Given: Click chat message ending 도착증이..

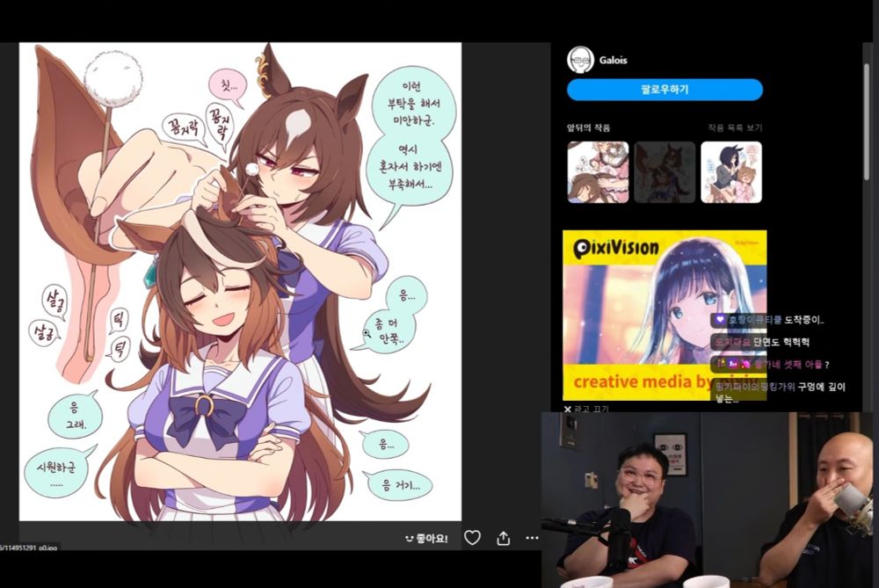Looking at the screenshot, I should (768, 320).
